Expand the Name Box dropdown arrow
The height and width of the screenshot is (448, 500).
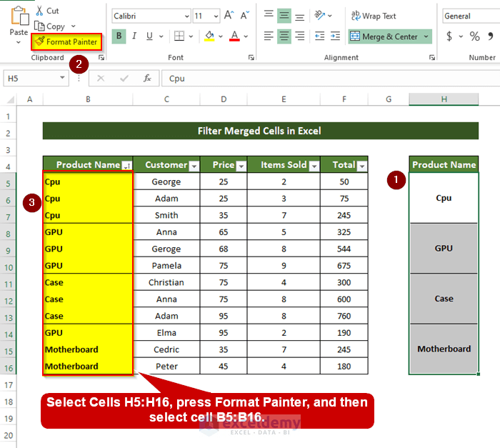pyautogui.click(x=62, y=78)
